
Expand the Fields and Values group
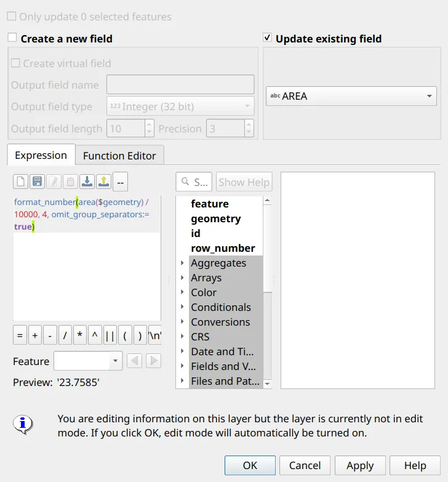click(x=182, y=366)
